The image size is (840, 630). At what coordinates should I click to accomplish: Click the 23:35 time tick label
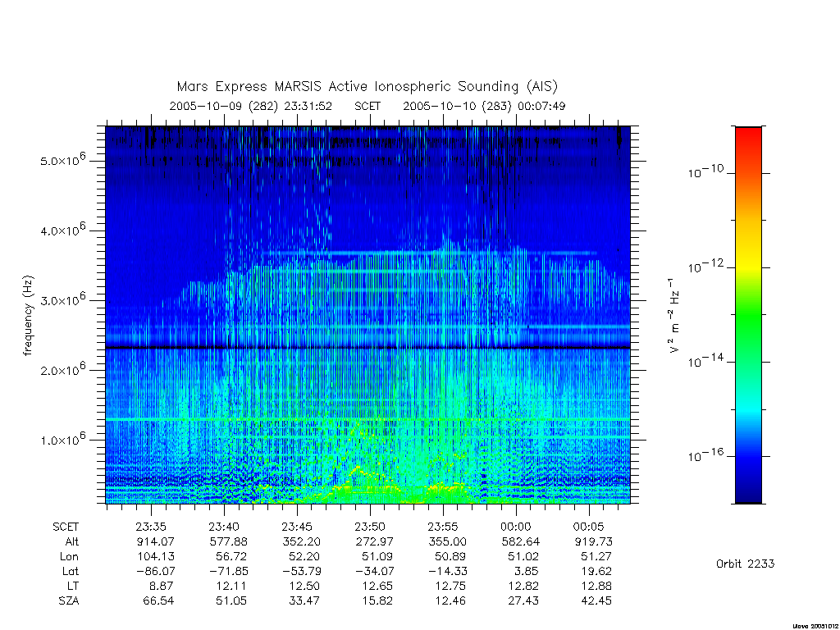pos(151,527)
